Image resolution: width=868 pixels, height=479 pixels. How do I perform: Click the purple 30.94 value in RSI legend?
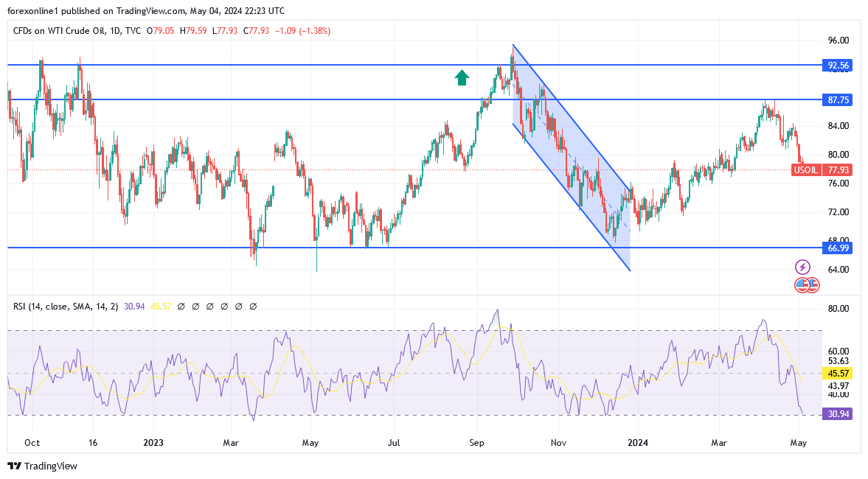[x=134, y=307]
